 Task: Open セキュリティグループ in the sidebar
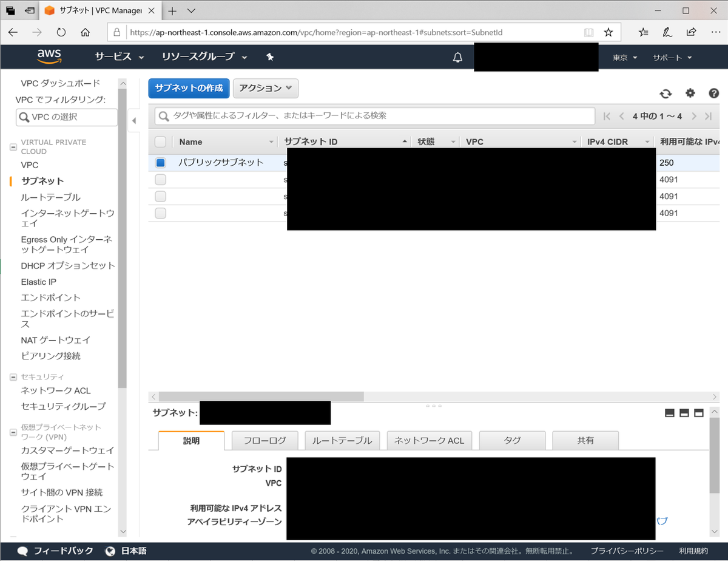click(x=63, y=406)
